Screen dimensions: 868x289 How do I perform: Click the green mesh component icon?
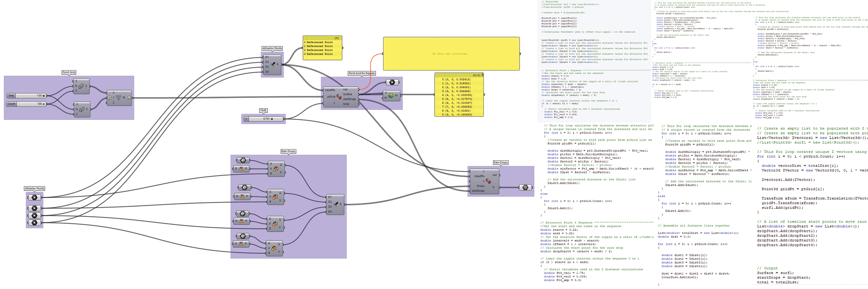click(x=391, y=96)
